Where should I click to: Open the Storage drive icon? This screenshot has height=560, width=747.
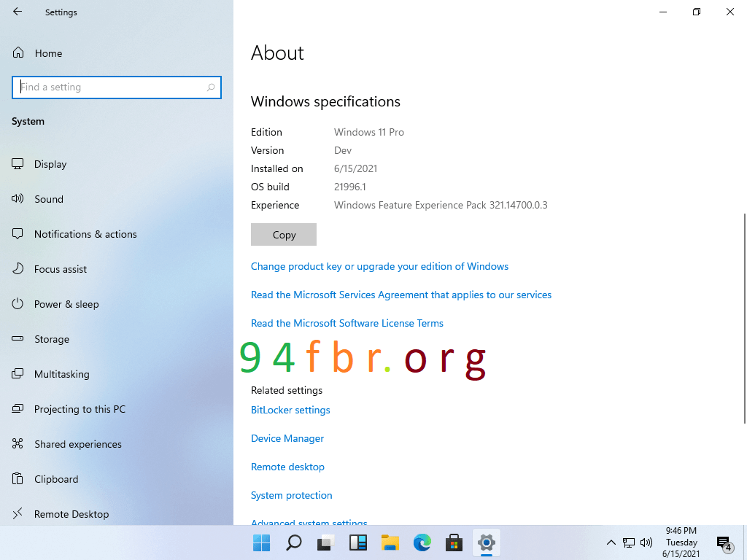[x=18, y=338]
